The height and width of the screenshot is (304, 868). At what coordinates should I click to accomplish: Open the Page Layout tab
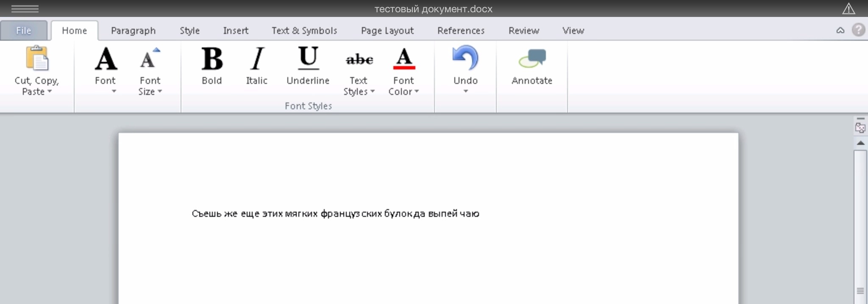(387, 30)
